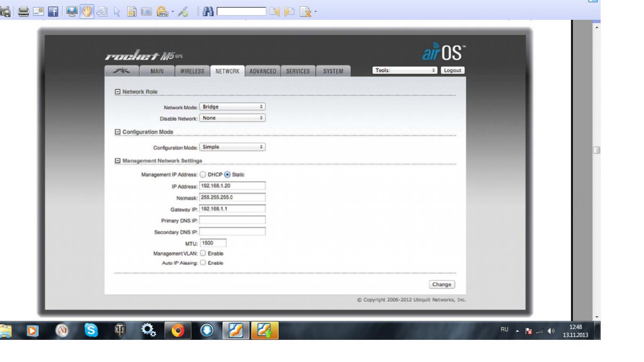Open the SYSTEM tab
Image resolution: width=644 pixels, height=362 pixels.
333,71
